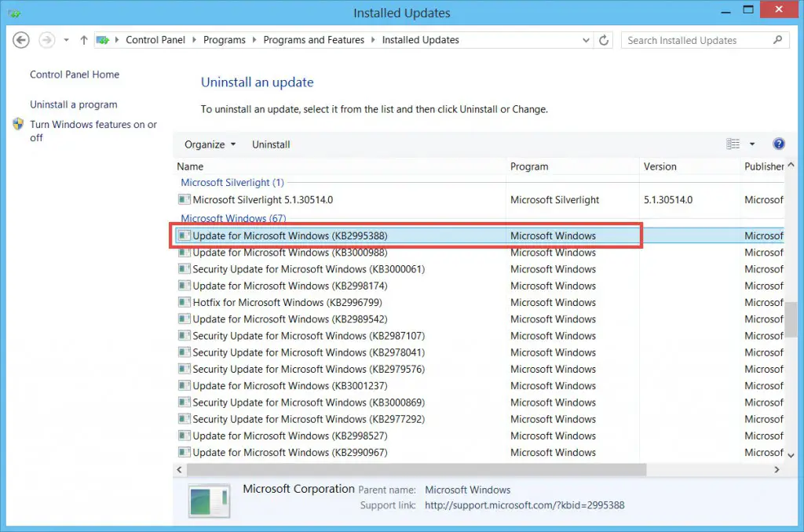
Task: Click icon of Silverlight 5.1.30514.0 entry
Action: pyautogui.click(x=184, y=199)
